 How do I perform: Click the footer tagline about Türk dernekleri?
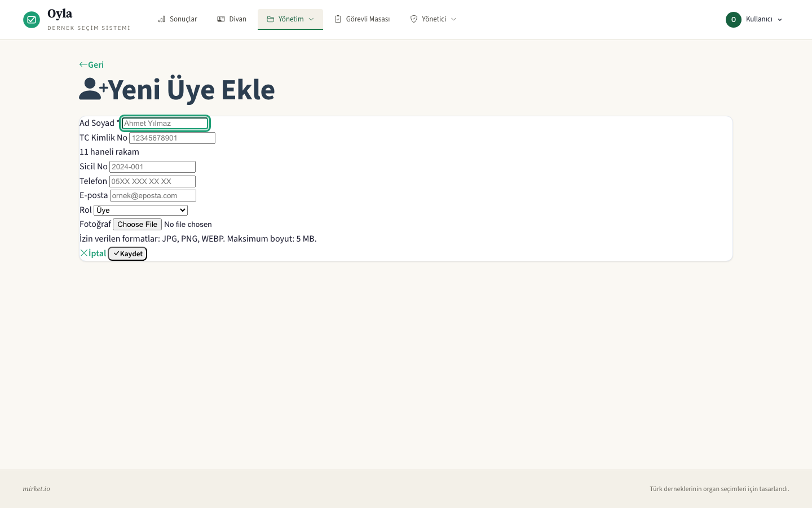(x=720, y=489)
